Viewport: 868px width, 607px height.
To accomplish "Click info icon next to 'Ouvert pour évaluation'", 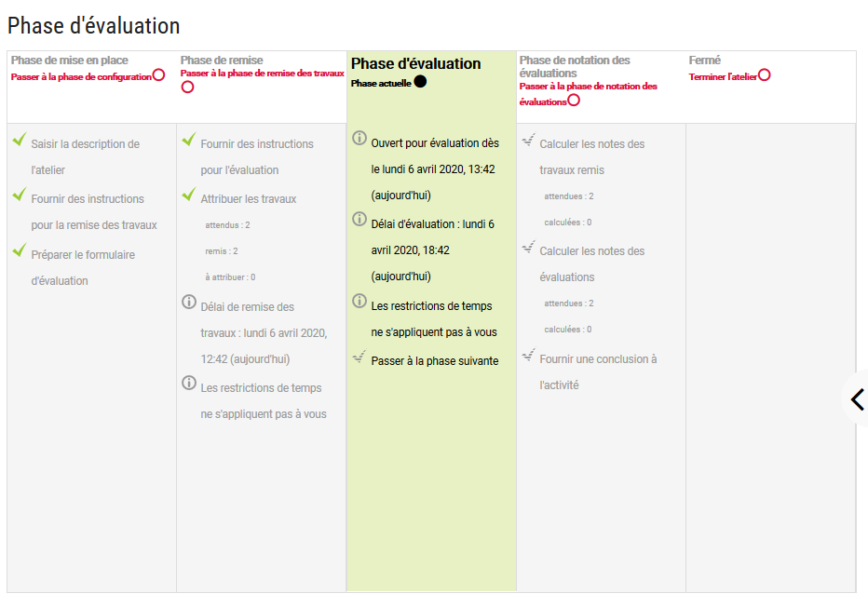I will click(x=359, y=138).
